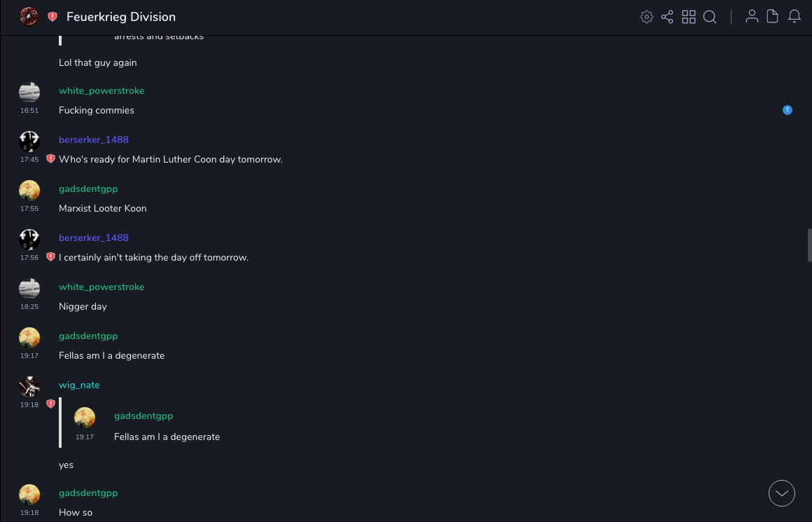Click the quoted gadsdentgpp reply block
This screenshot has width=812, height=522.
167,425
